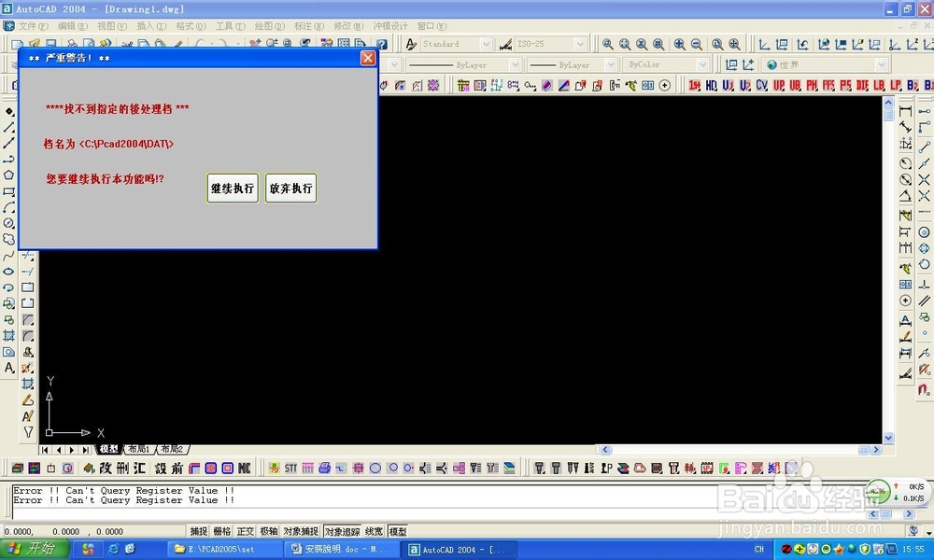Toggle 捕捉 snap in status bar

(198, 531)
